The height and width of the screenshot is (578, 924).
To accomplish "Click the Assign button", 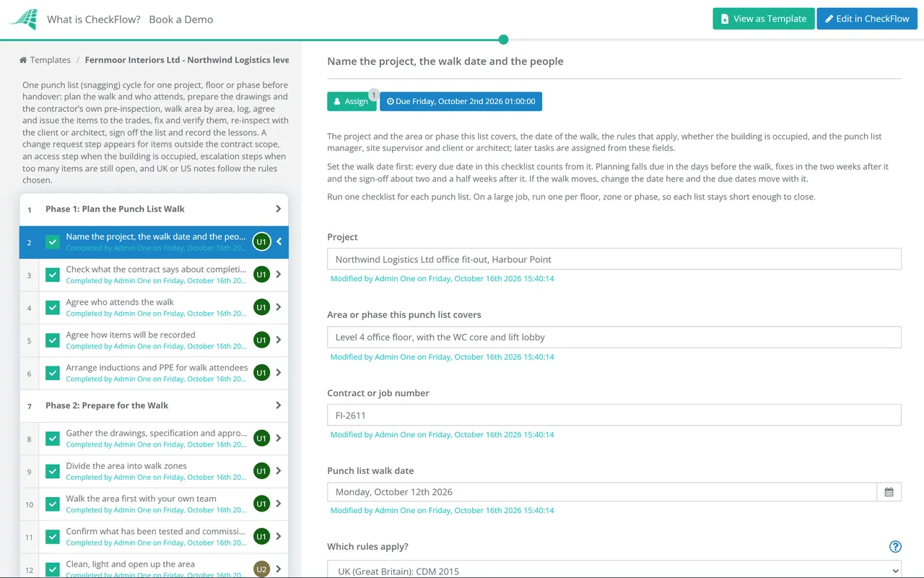I will click(352, 101).
